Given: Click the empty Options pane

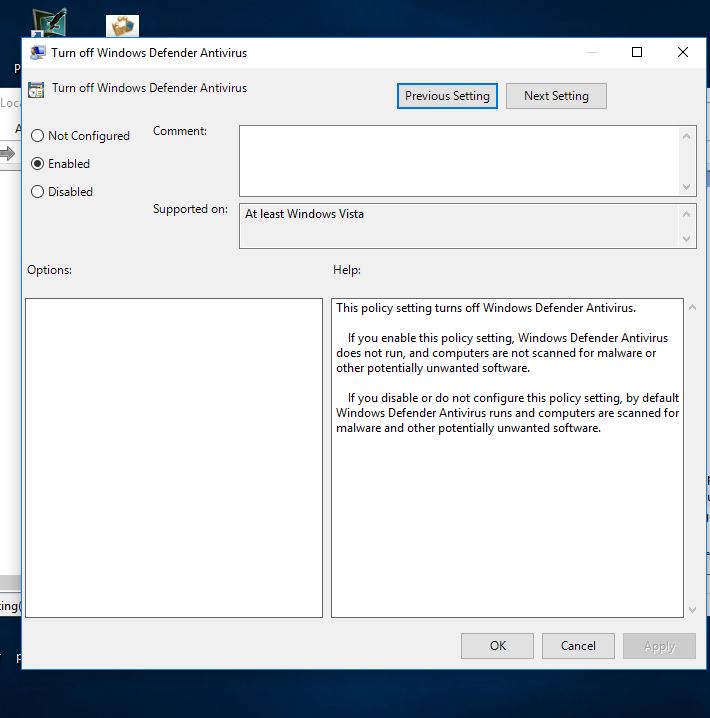Looking at the screenshot, I should (x=174, y=458).
